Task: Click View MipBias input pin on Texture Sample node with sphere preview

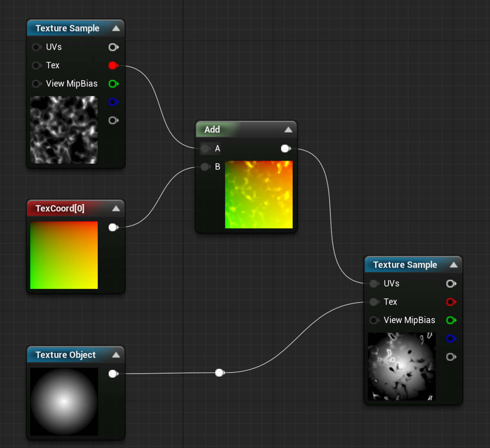Action: [x=374, y=320]
